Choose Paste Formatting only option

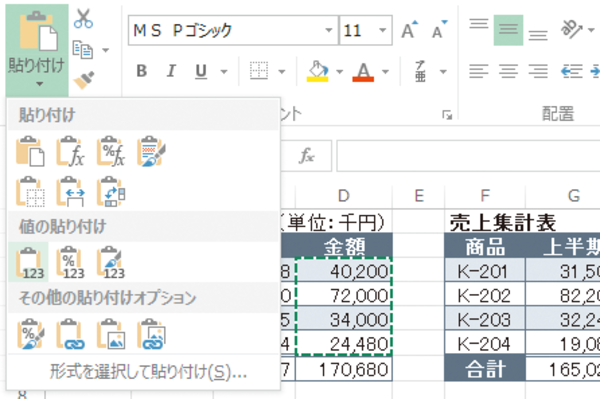(30, 334)
